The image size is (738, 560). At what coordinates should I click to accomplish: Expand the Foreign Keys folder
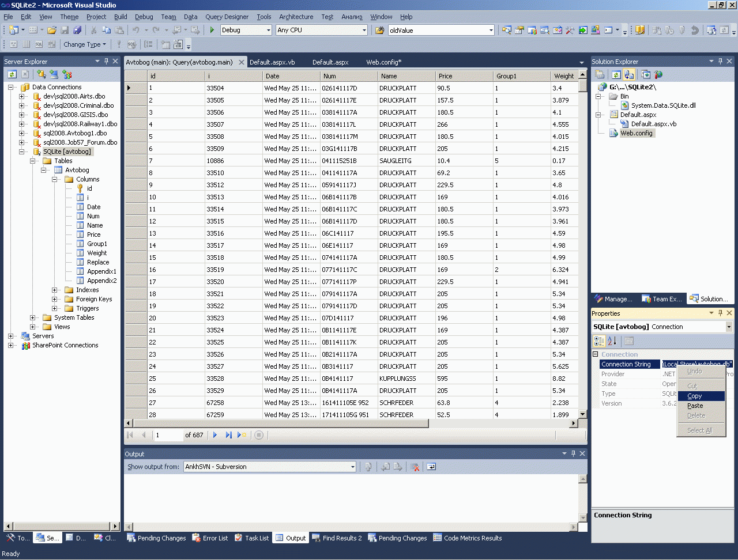55,299
